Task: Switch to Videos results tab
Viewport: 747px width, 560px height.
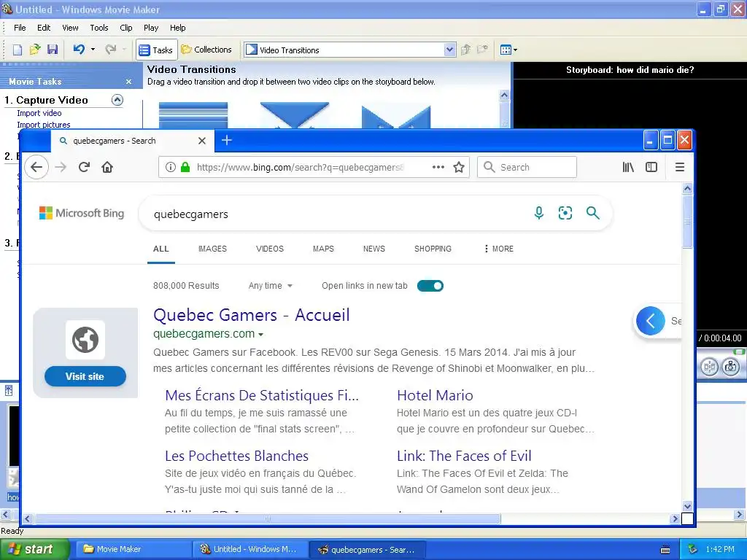Action: (x=270, y=249)
